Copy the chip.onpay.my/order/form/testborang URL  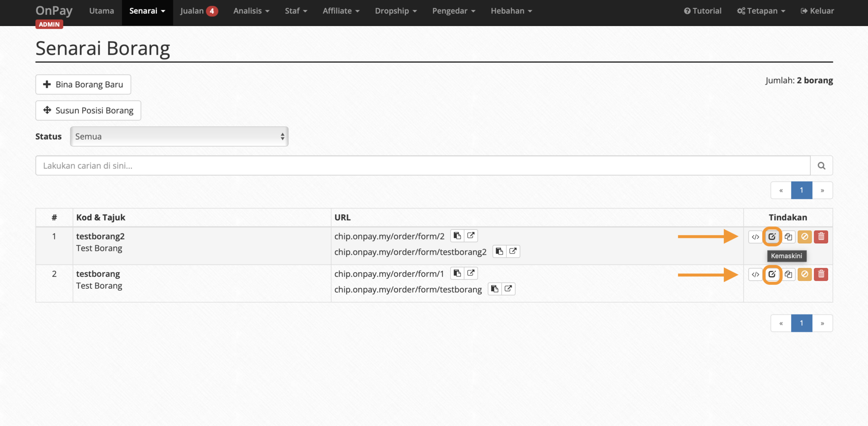coord(495,289)
